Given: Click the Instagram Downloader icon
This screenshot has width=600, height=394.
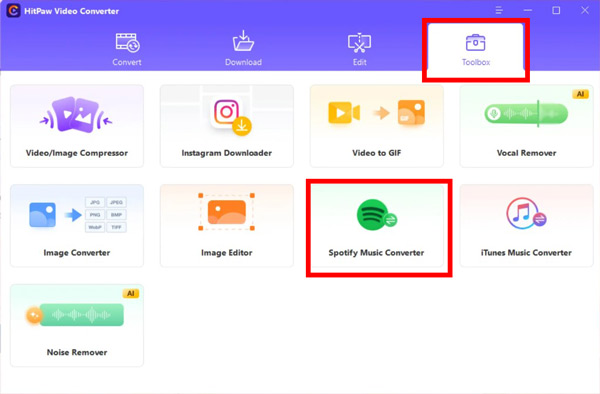Looking at the screenshot, I should tap(230, 117).
